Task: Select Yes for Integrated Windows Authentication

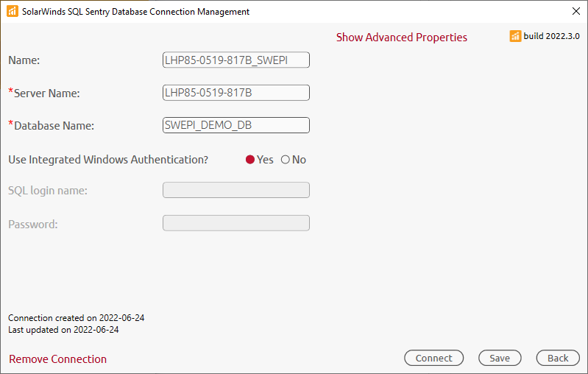Action: [x=250, y=160]
